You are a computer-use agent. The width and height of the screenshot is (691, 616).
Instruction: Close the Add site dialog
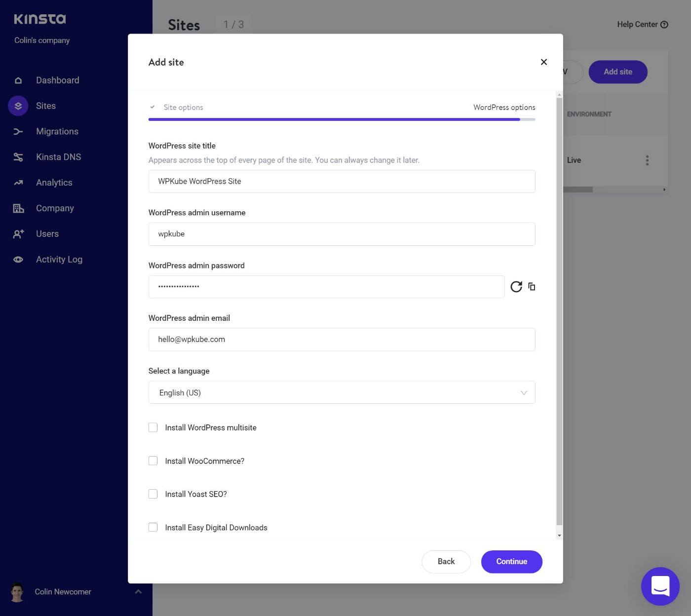click(544, 62)
